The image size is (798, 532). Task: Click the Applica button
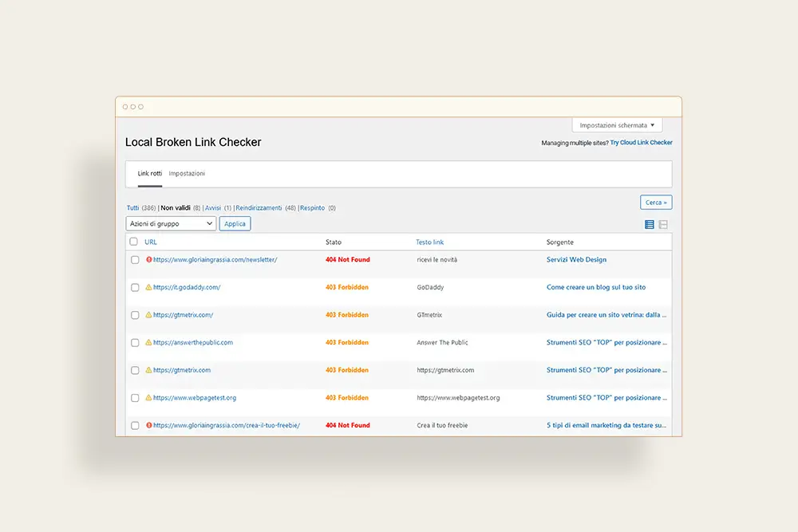(235, 224)
